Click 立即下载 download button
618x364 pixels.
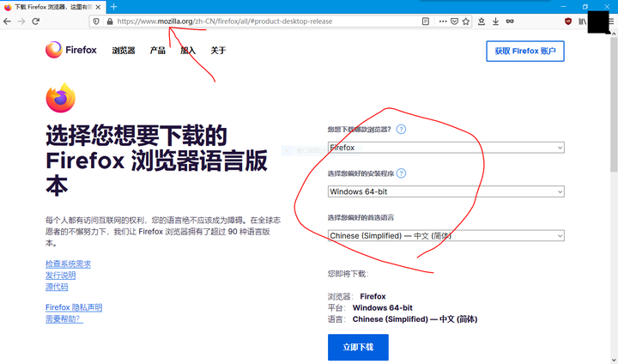(358, 347)
